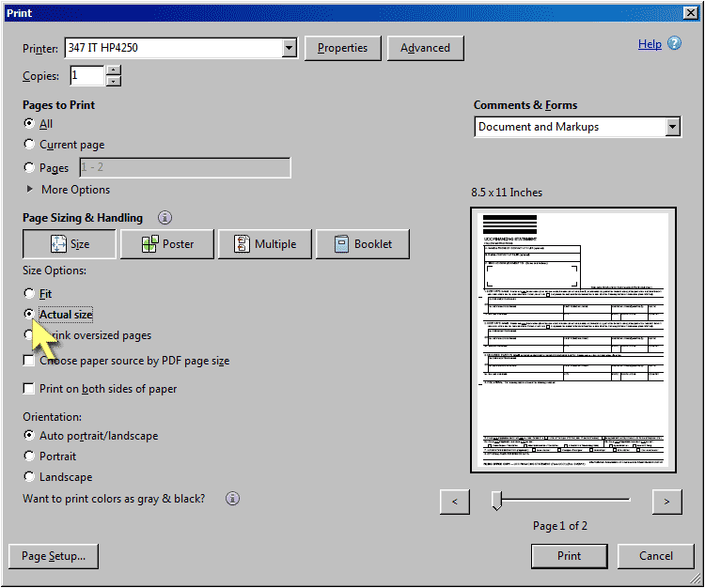The image size is (705, 588).
Task: Open Comments & Forms dropdown
Action: pos(672,127)
